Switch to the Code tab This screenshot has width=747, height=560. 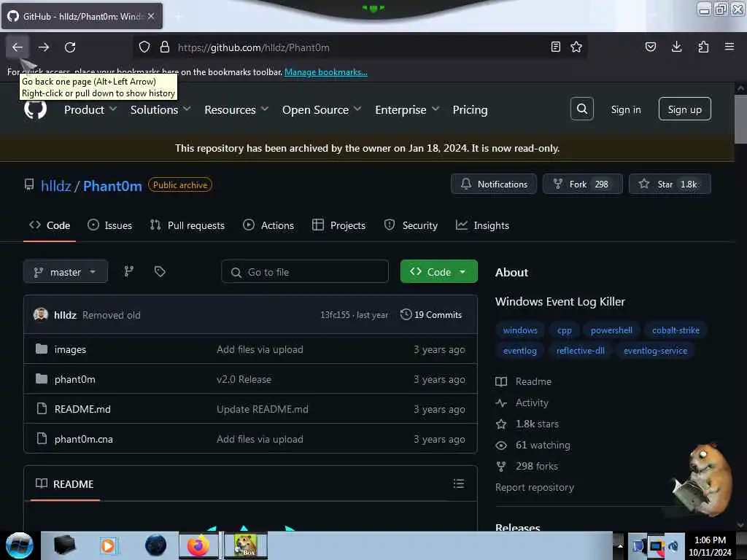click(x=50, y=225)
